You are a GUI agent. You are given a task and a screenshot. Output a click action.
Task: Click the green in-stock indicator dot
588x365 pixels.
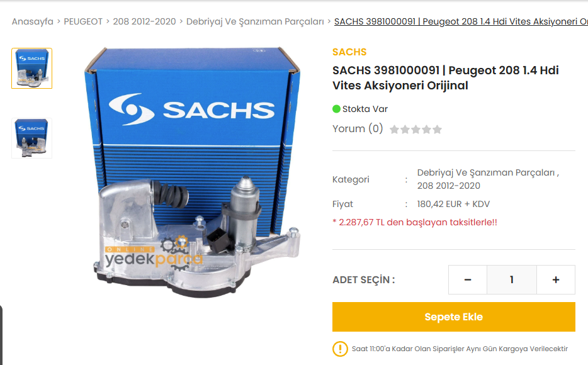(x=336, y=109)
